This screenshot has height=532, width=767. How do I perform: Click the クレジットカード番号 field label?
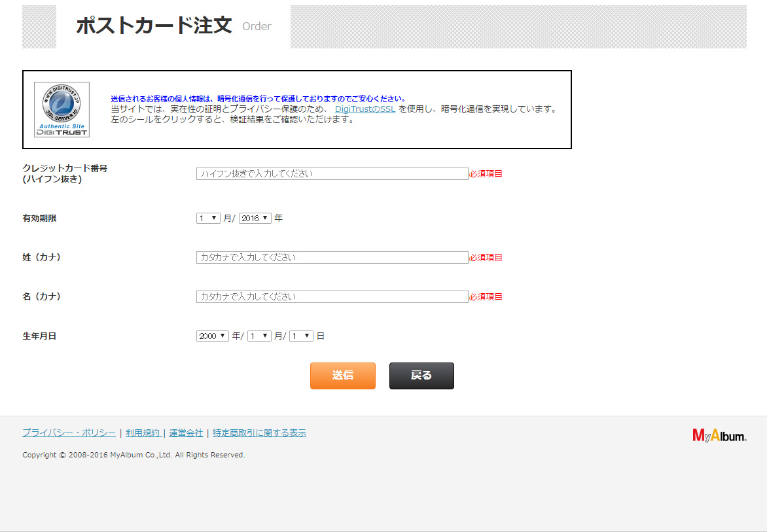[x=65, y=169]
